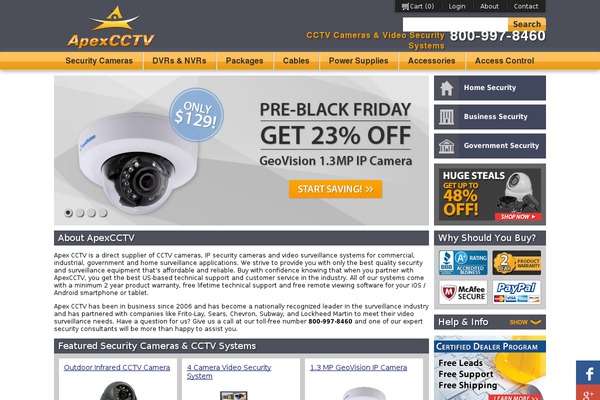The height and width of the screenshot is (400, 600).
Task: Open the Google Plus share icon
Action: click(x=588, y=393)
